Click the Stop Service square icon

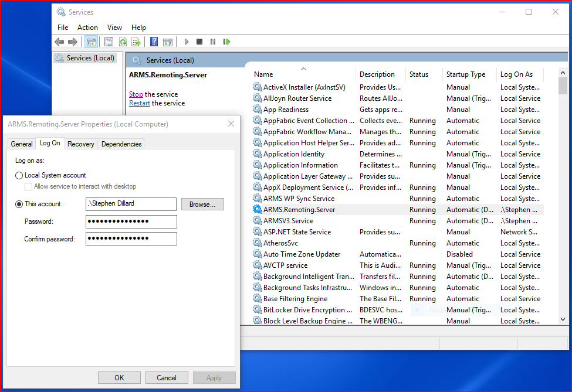coord(199,42)
